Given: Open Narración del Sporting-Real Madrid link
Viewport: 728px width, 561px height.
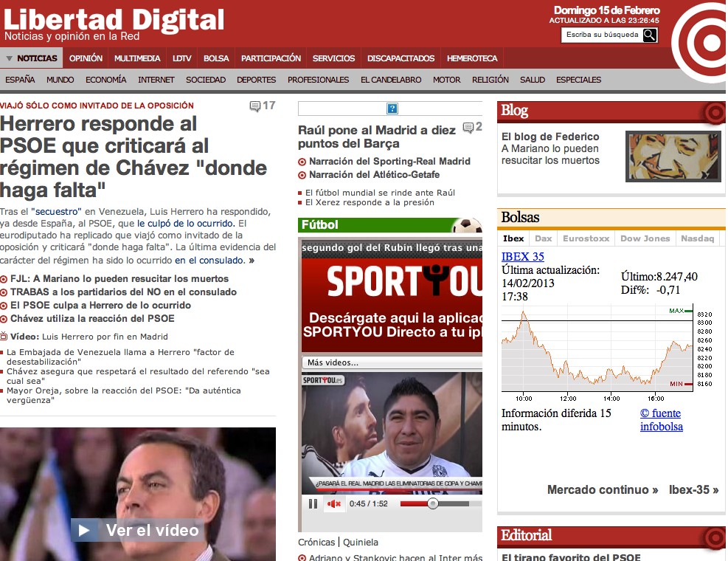Looking at the screenshot, I should pyautogui.click(x=389, y=161).
